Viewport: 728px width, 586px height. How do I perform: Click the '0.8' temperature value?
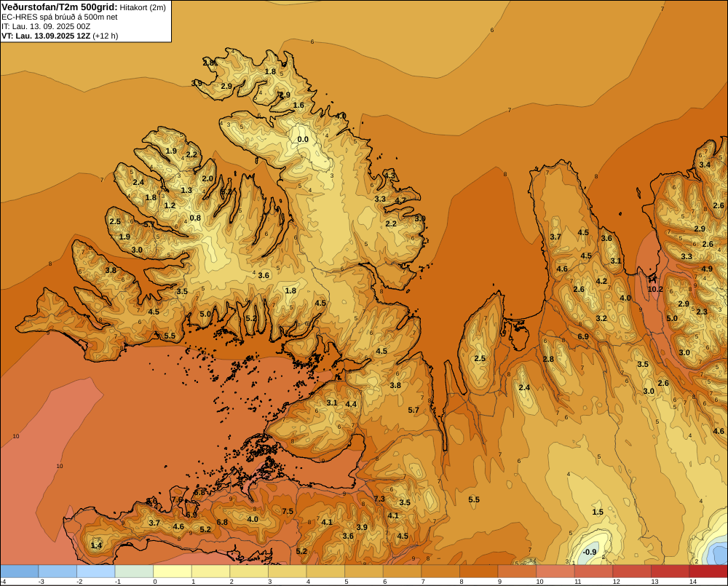point(195,218)
